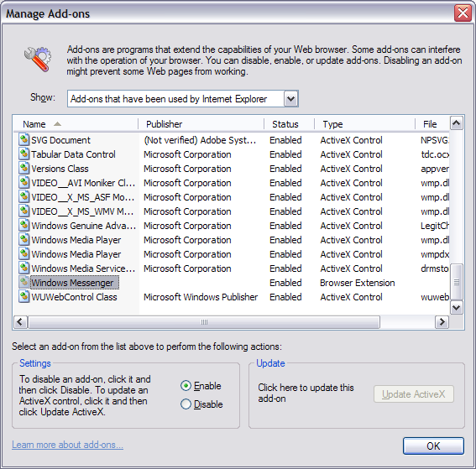The image size is (476, 469).
Task: Click ActiveX Control type of SVG Document row
Action: (x=351, y=140)
